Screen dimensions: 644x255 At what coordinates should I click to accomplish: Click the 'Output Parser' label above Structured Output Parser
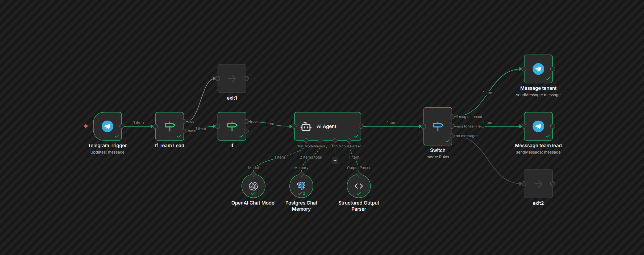pyautogui.click(x=359, y=168)
